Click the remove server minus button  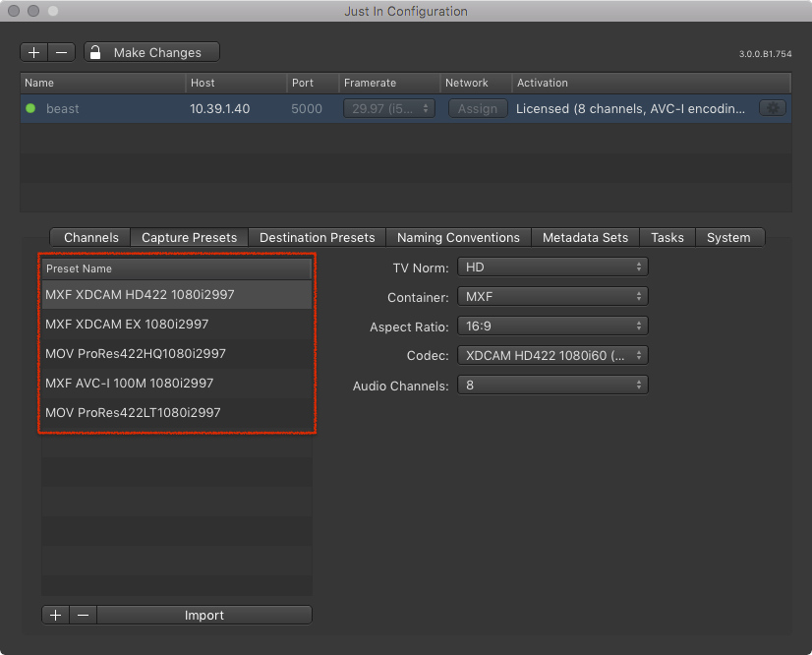point(62,52)
